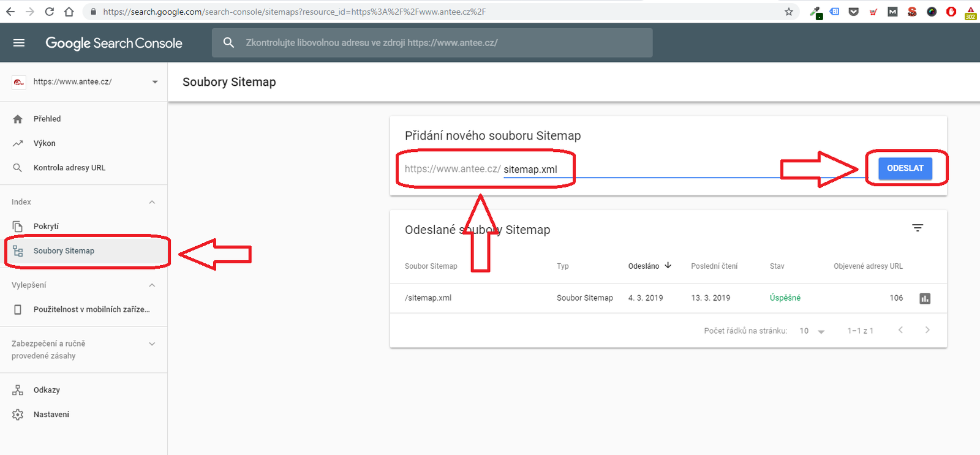Open the hamburger navigation menu

click(x=19, y=43)
